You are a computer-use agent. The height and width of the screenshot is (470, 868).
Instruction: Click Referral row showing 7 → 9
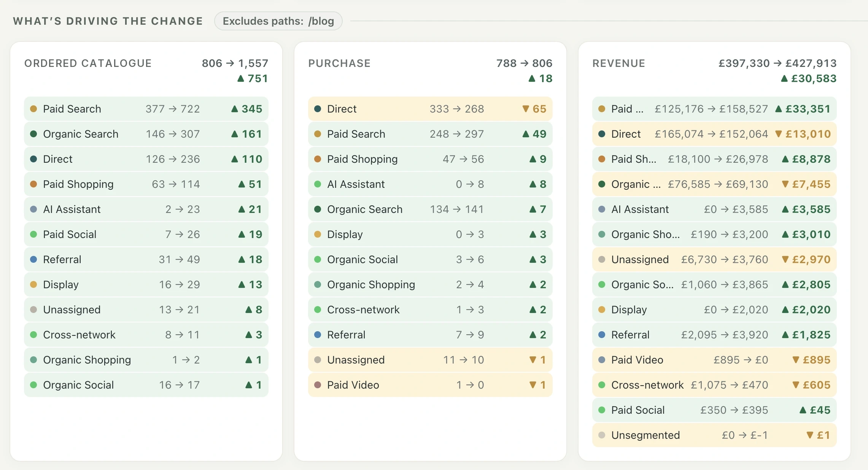tap(430, 335)
